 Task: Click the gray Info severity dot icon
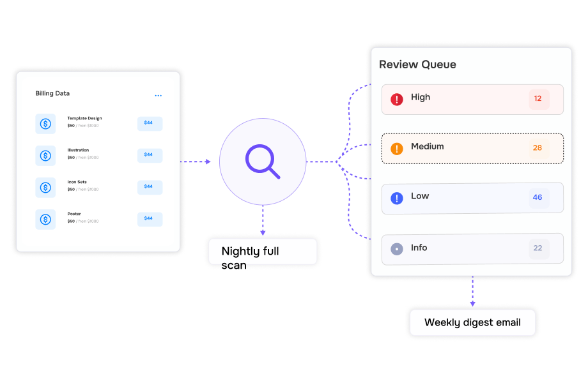(397, 248)
